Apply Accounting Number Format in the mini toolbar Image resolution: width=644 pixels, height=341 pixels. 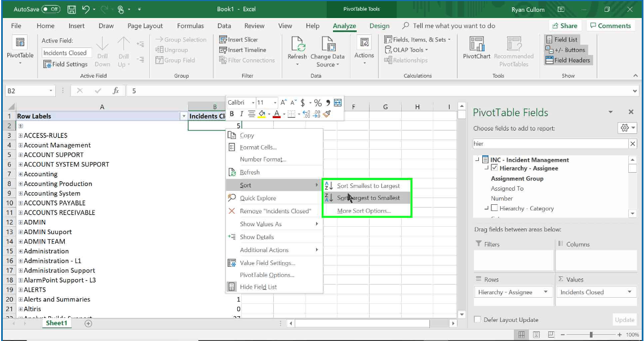[303, 102]
